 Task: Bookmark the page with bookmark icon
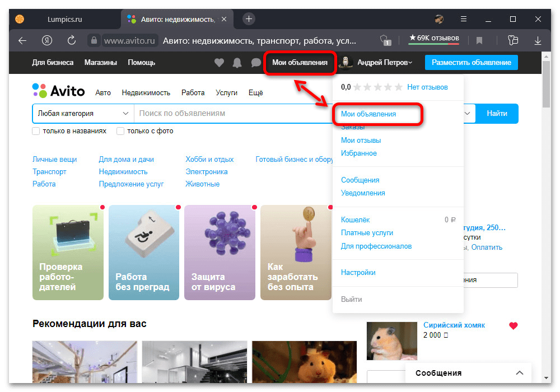(479, 40)
